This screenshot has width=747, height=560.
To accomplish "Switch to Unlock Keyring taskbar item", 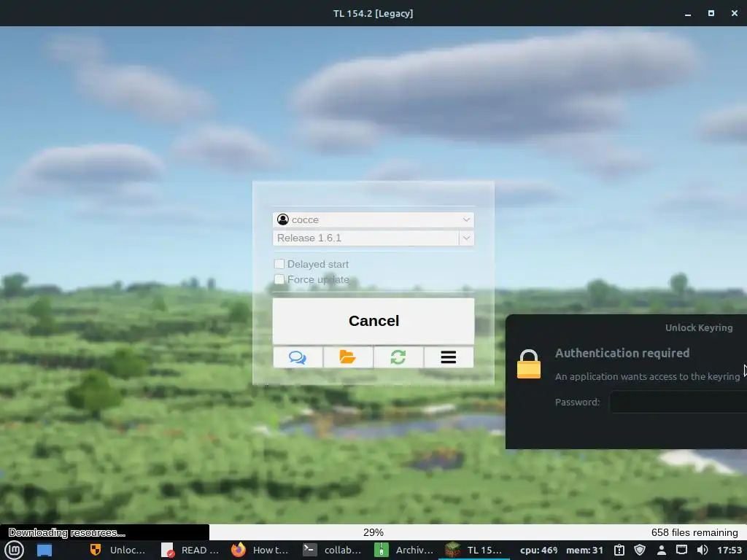I will [x=117, y=550].
